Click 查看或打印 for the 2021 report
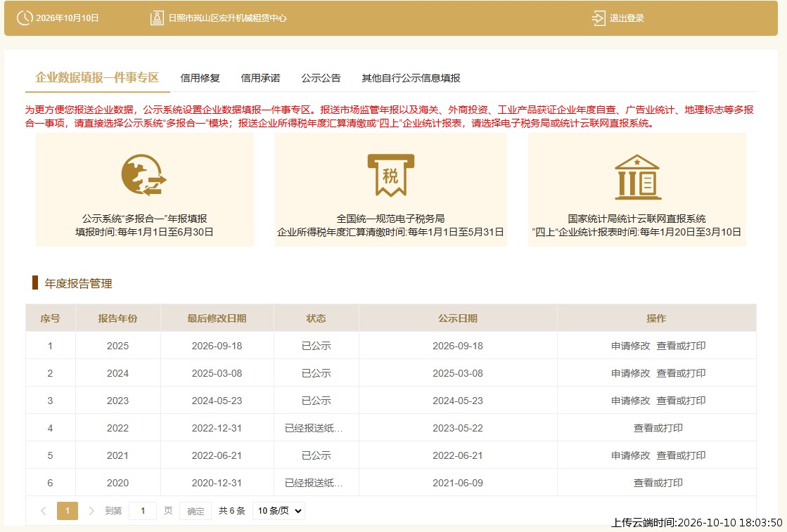The image size is (787, 532). pos(681,456)
